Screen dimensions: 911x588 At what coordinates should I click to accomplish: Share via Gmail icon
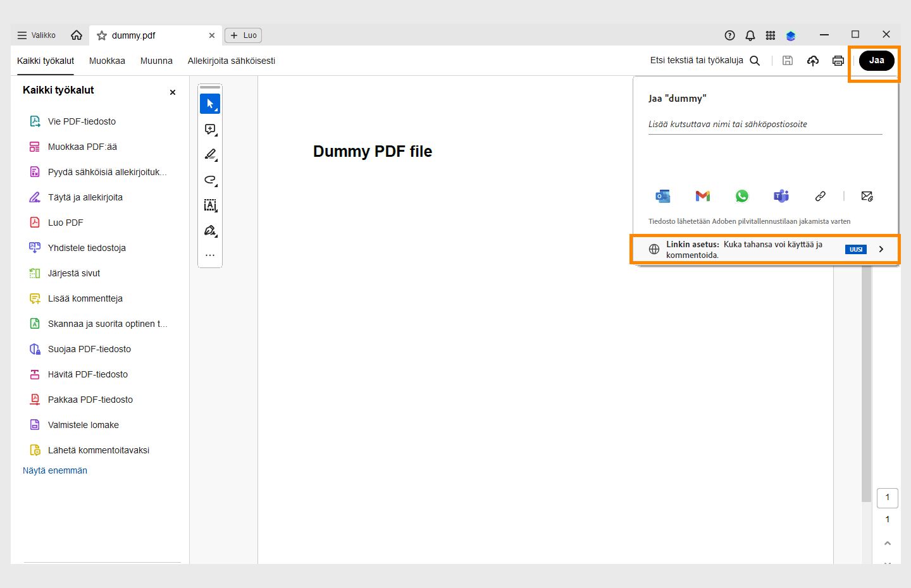click(702, 196)
